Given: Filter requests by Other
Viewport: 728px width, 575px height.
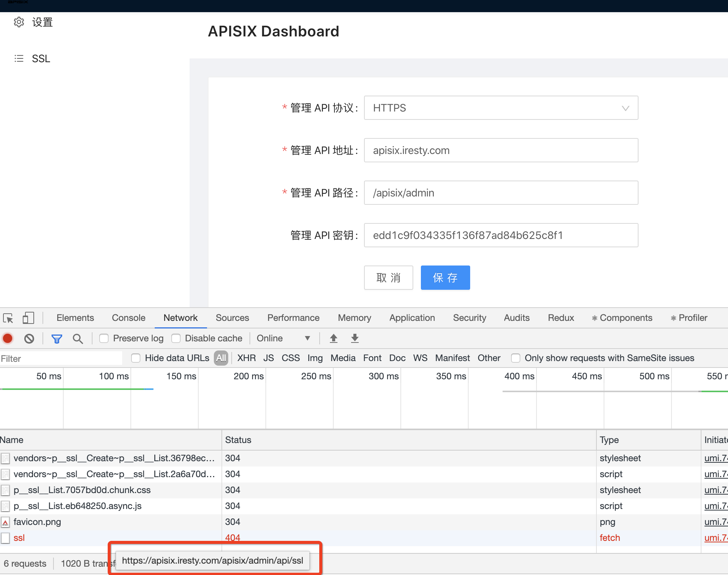Looking at the screenshot, I should pos(489,358).
